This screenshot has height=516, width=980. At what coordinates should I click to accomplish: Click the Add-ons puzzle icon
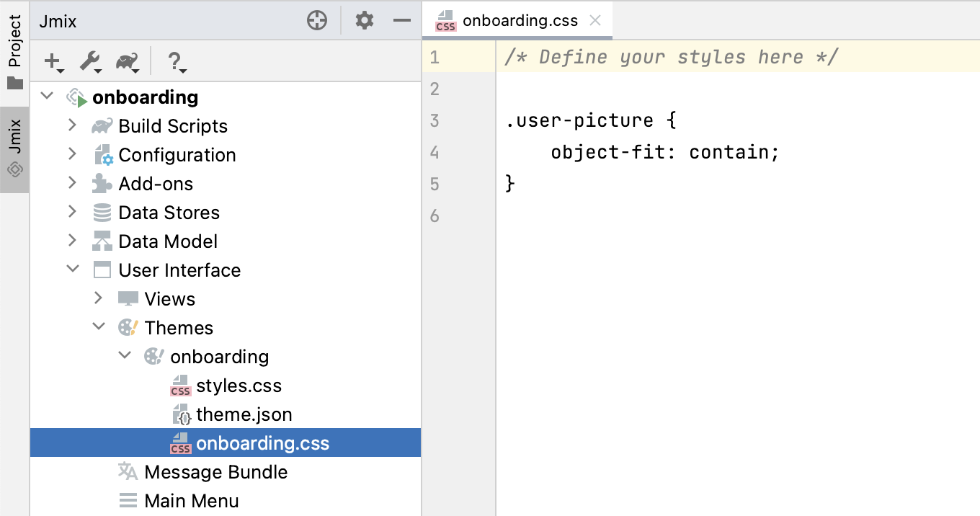click(102, 184)
